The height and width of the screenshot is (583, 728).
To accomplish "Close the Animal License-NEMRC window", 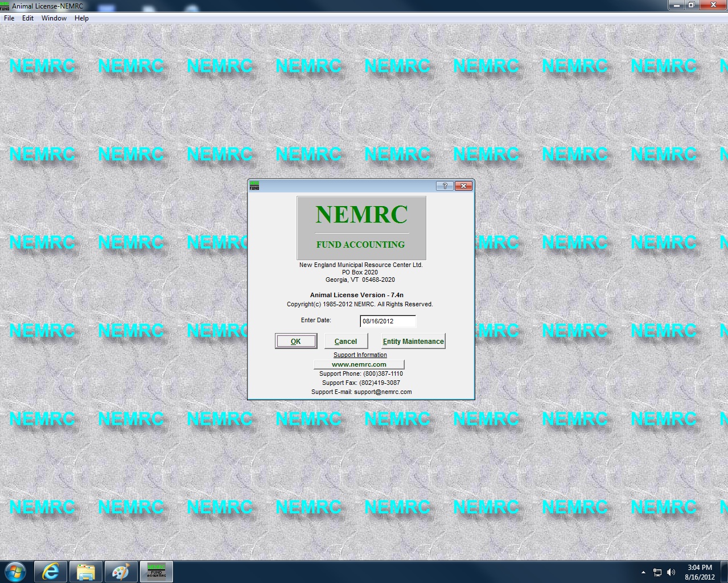I will pyautogui.click(x=713, y=5).
